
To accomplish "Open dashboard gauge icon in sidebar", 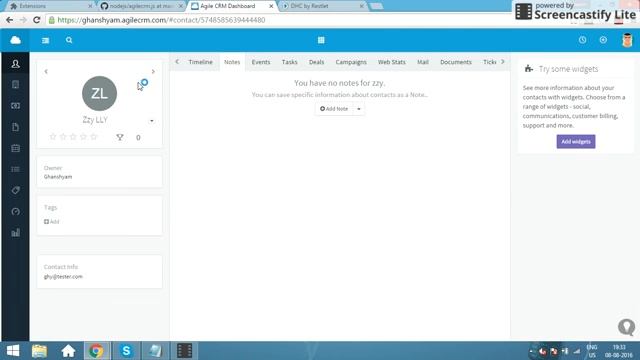I will (16, 211).
